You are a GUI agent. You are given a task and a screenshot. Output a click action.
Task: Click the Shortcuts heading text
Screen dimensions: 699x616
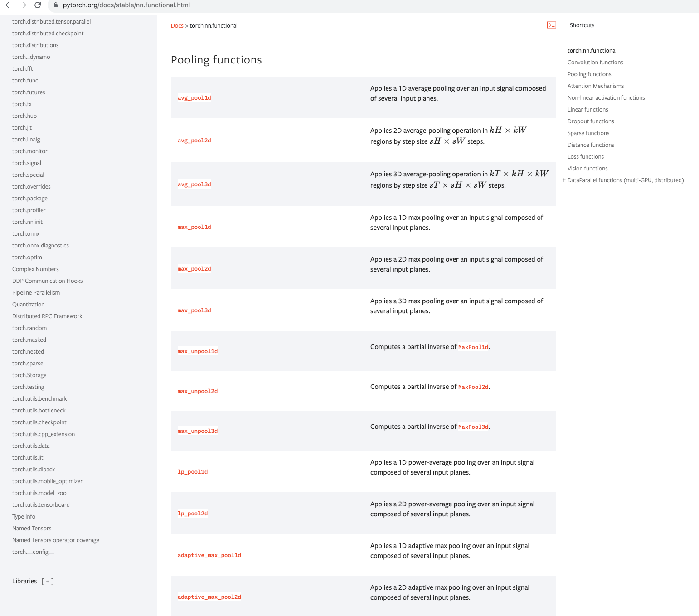582,25
